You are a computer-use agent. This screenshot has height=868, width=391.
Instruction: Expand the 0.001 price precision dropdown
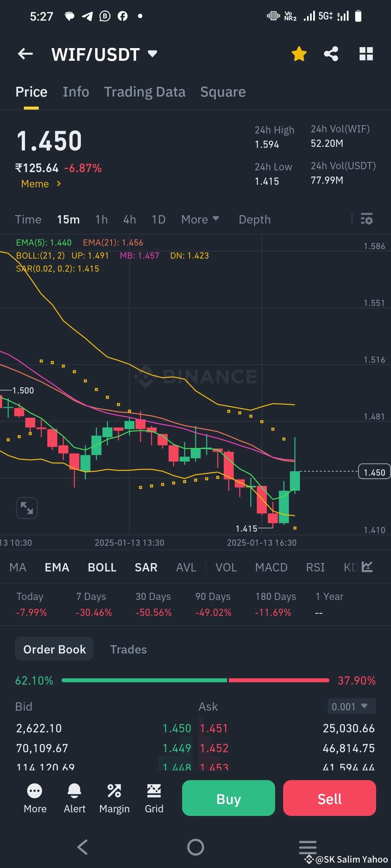[352, 706]
